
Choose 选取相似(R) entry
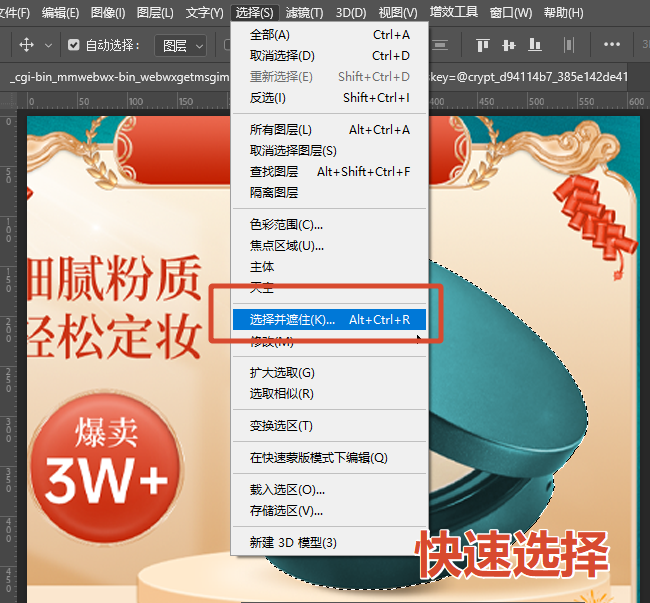[x=330, y=394]
